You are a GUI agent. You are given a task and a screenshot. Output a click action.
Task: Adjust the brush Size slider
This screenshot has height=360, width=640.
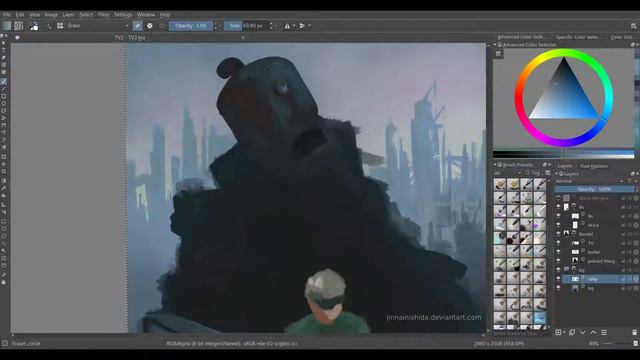coord(246,26)
